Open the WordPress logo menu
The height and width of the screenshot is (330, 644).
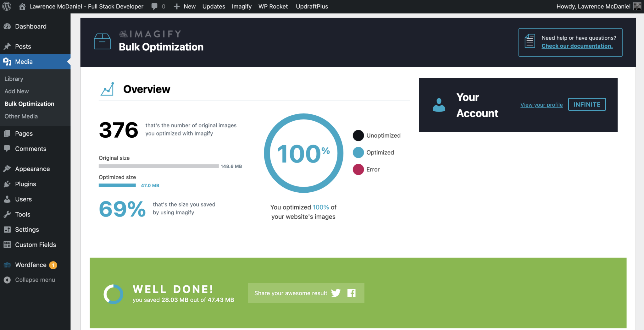(x=7, y=6)
